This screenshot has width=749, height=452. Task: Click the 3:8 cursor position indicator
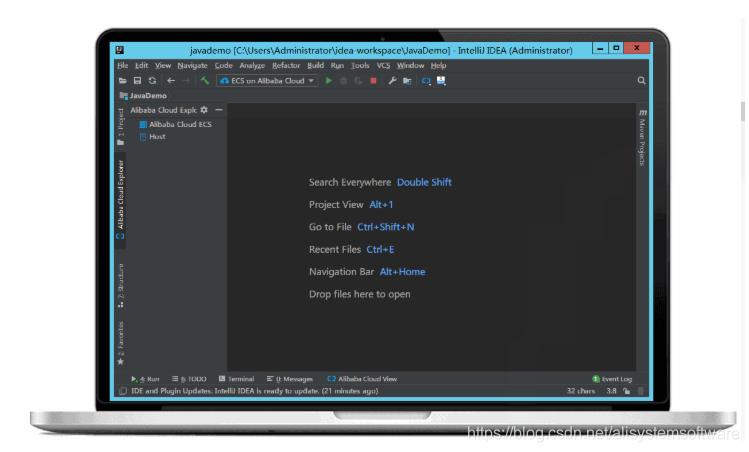(611, 391)
